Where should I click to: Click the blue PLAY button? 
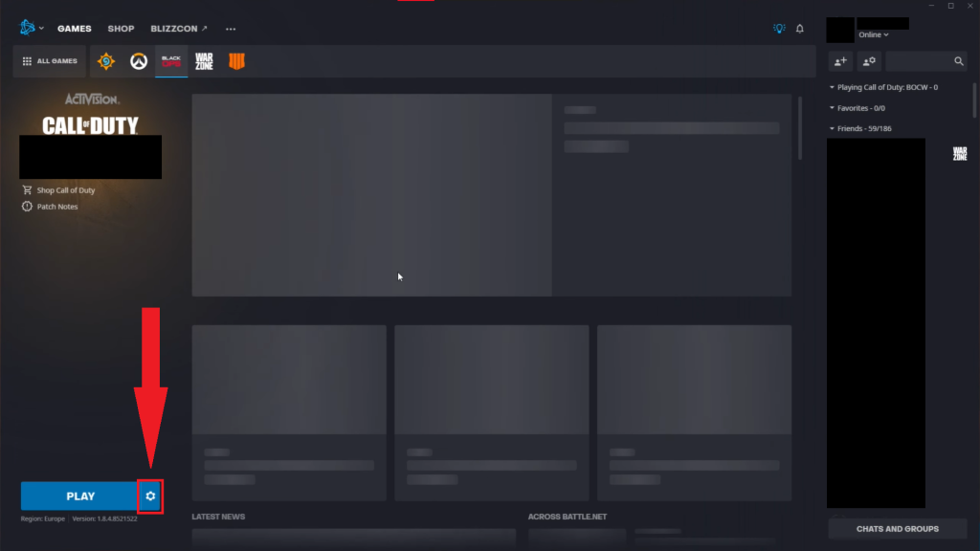click(79, 496)
